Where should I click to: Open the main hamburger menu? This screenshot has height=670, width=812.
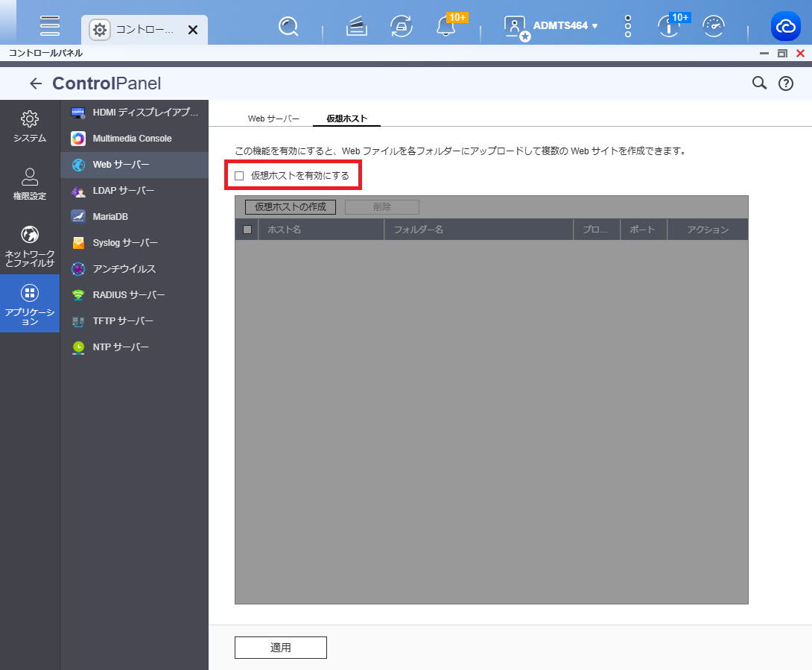coord(50,25)
